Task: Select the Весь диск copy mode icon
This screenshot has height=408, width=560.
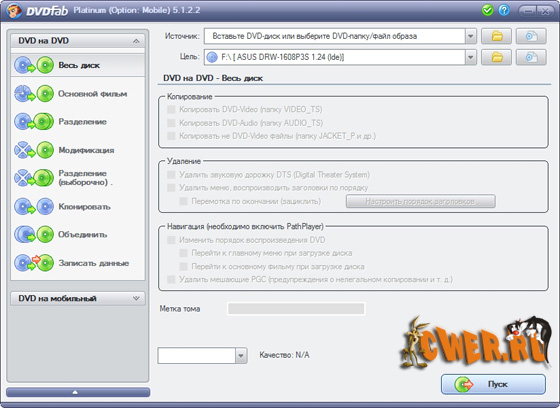Action: pos(34,65)
